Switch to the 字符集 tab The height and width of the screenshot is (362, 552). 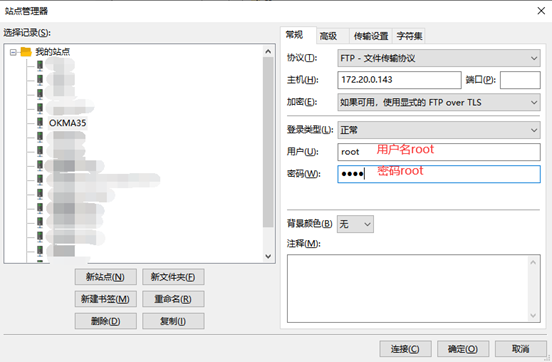(x=409, y=36)
